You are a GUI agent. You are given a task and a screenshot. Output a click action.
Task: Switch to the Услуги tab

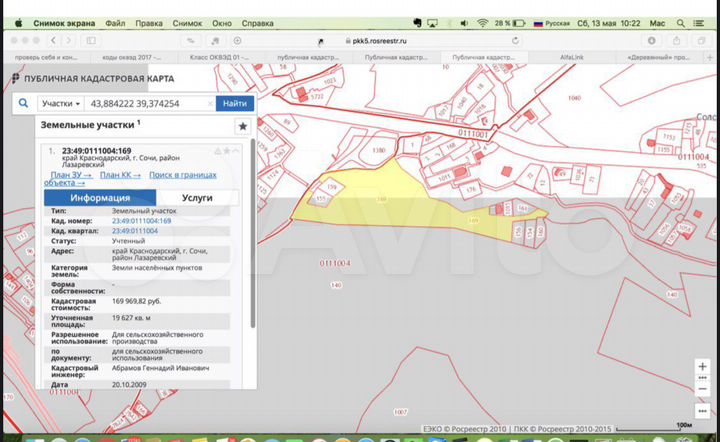point(197,198)
